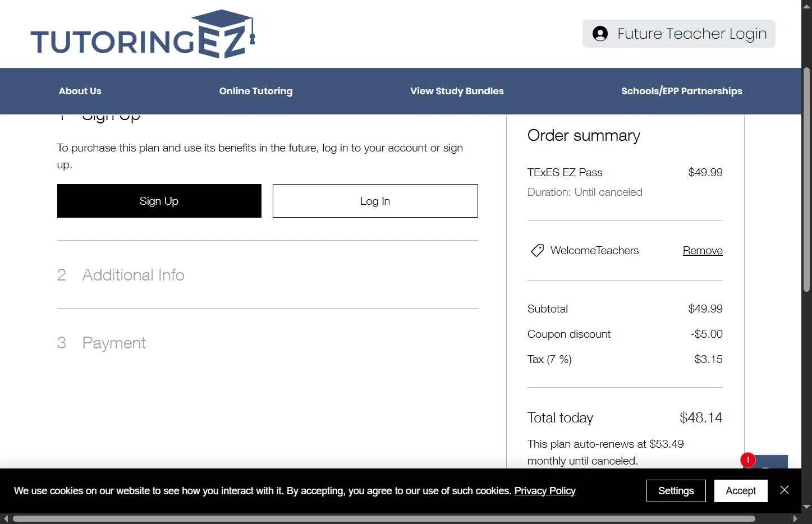
Task: Click the TExES EZ Pass plan name
Action: coord(565,172)
